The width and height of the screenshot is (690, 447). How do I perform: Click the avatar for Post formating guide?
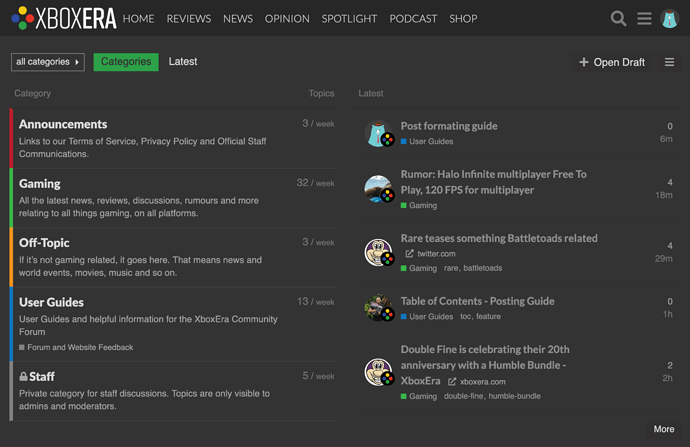(378, 133)
